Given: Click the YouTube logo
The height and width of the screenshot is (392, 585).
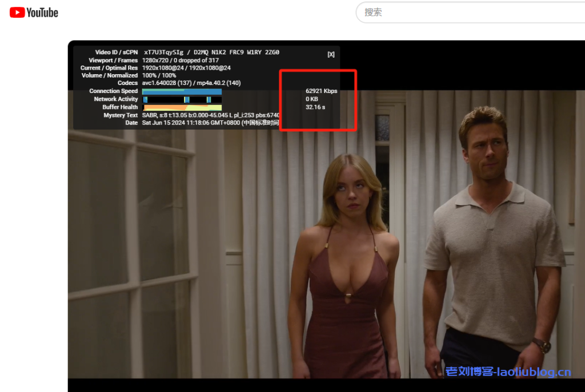Looking at the screenshot, I should click(34, 13).
